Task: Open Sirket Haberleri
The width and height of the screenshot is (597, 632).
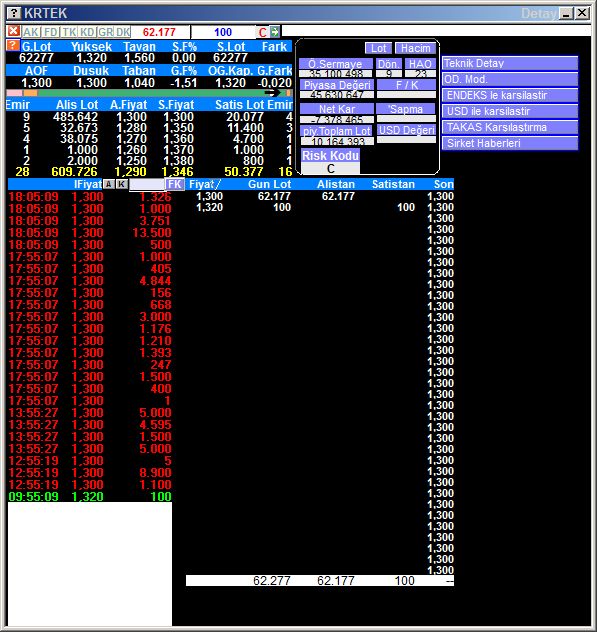Action: click(x=510, y=143)
